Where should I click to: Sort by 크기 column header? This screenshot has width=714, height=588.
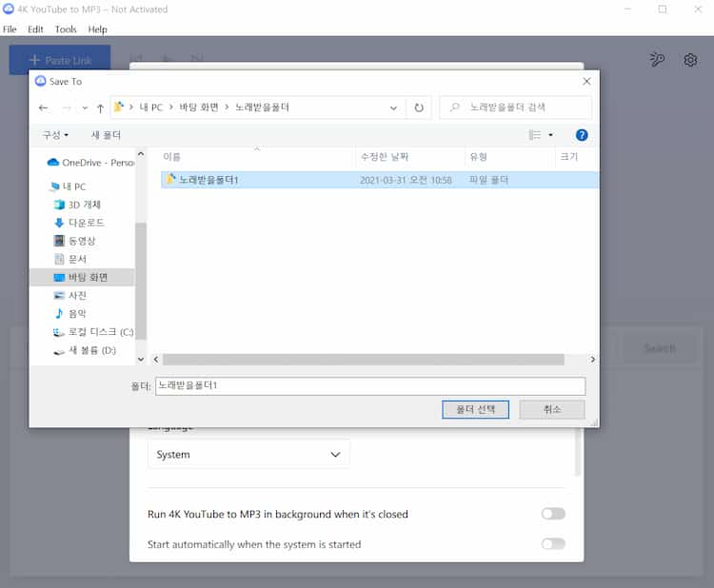(568, 157)
